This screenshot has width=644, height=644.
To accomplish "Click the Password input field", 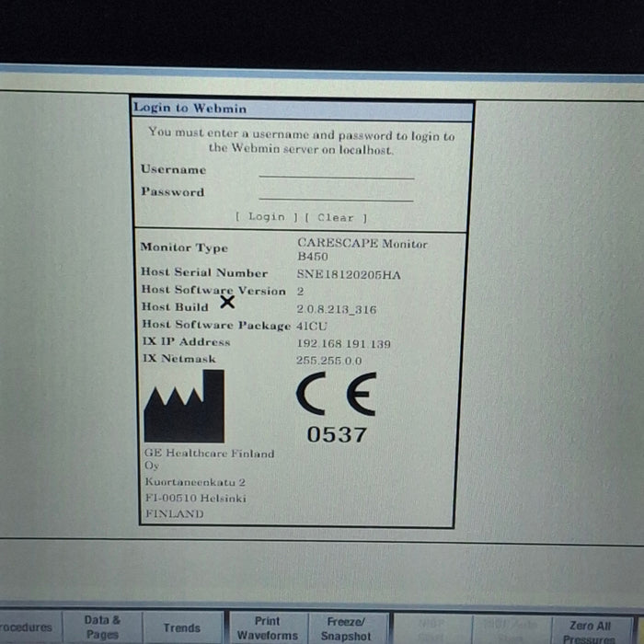I will tap(336, 193).
